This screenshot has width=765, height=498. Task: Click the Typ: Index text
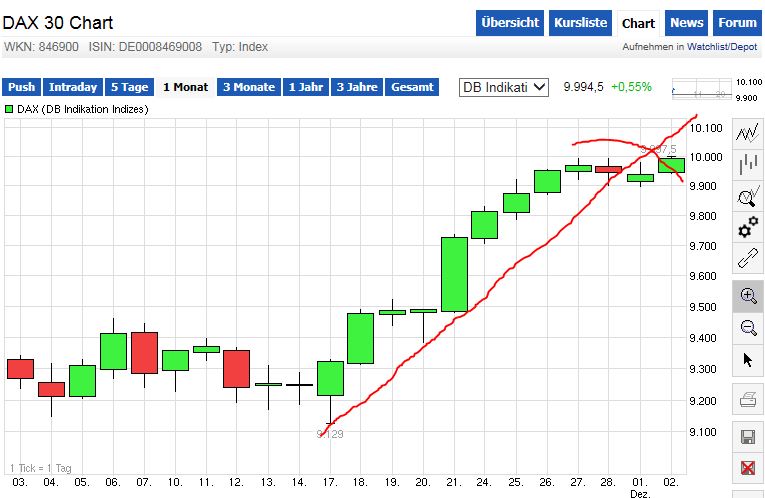240,47
